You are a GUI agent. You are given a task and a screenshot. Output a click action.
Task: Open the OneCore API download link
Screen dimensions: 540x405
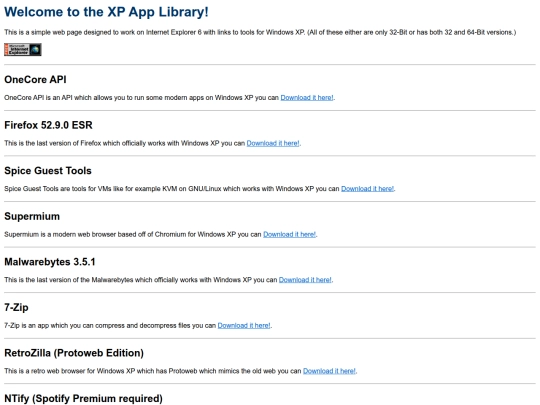pos(307,97)
